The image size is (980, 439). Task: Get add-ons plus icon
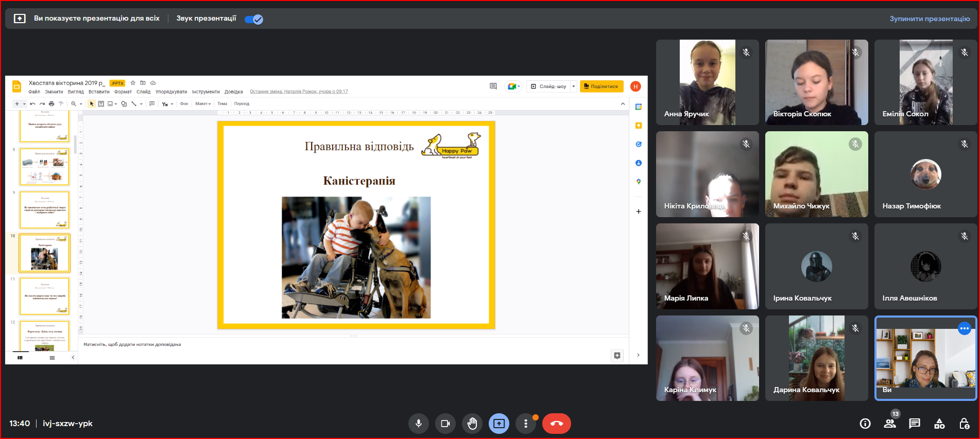pyautogui.click(x=639, y=212)
